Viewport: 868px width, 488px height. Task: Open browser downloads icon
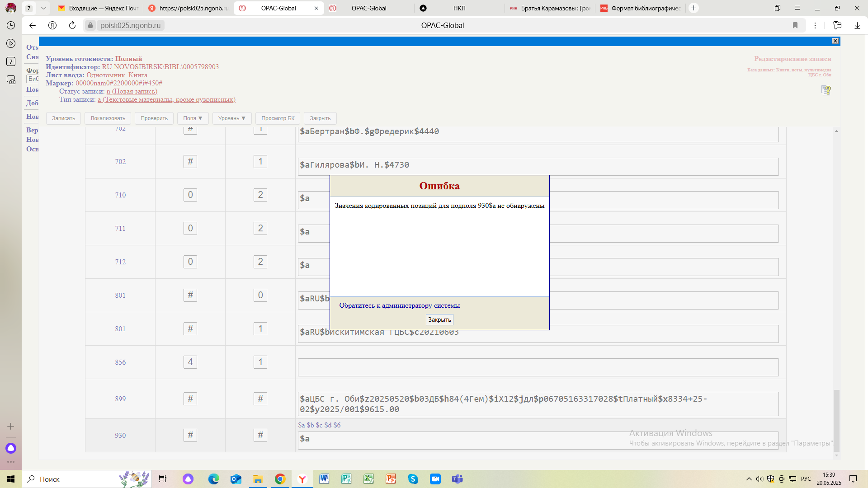click(x=857, y=25)
